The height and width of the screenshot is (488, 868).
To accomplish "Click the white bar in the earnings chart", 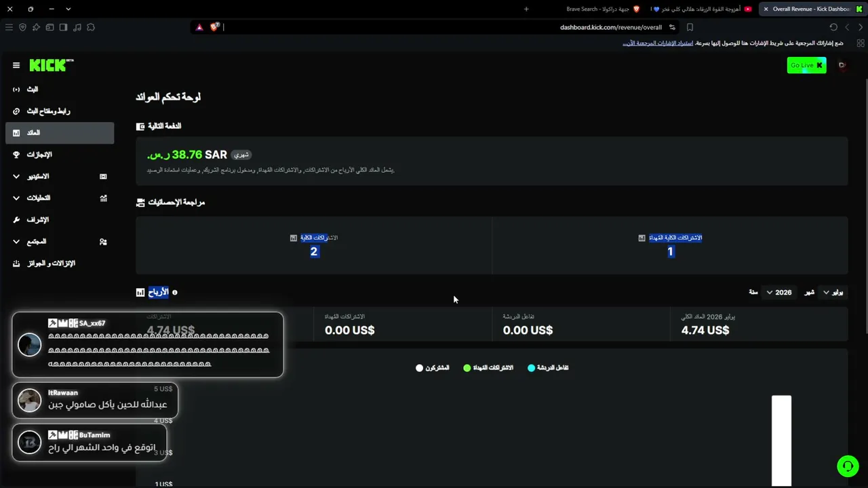I will point(782,441).
